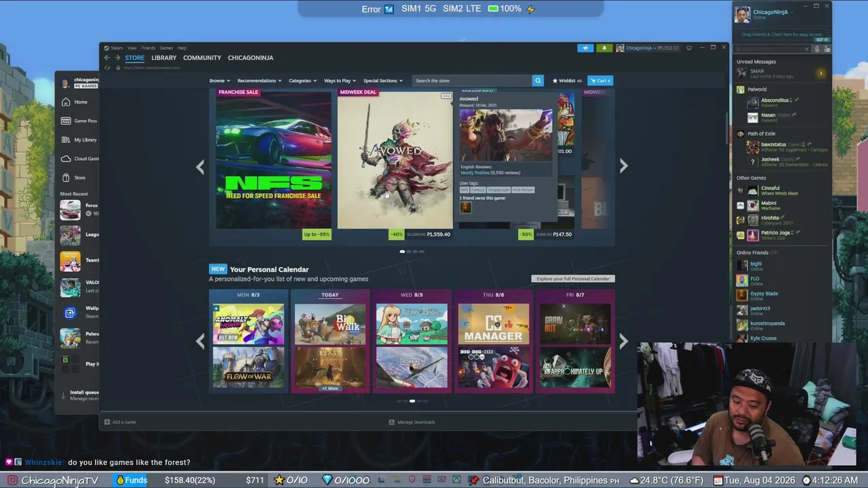Open Install queue in Xbox app
The image size is (868, 488).
pos(79,395)
